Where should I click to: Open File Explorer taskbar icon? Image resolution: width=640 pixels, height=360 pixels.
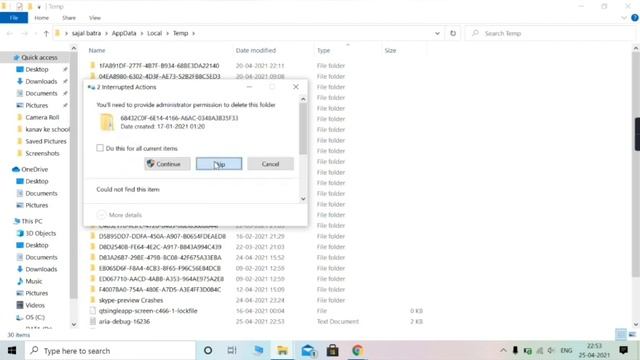coord(282,350)
